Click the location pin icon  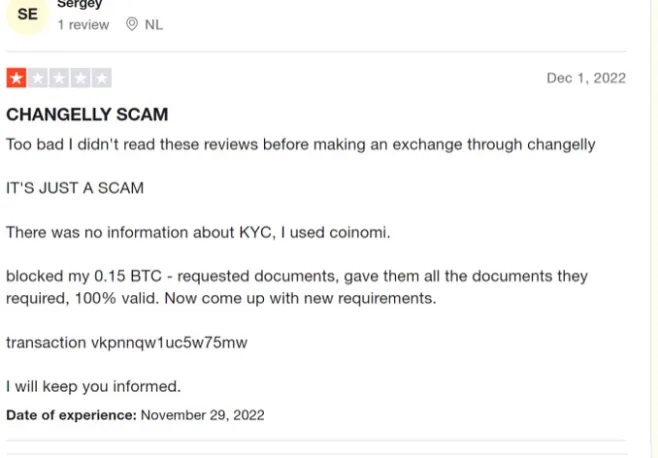(132, 25)
